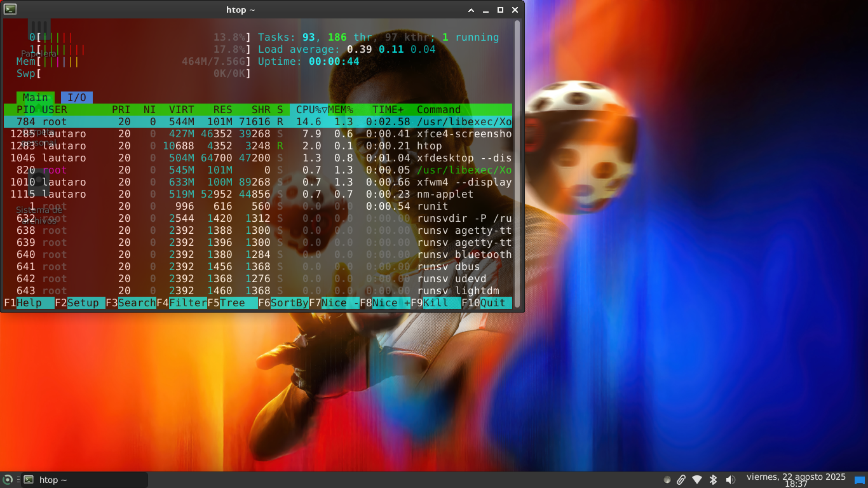
Task: Click the terminal icon on the htop taskbar button
Action: 29,480
